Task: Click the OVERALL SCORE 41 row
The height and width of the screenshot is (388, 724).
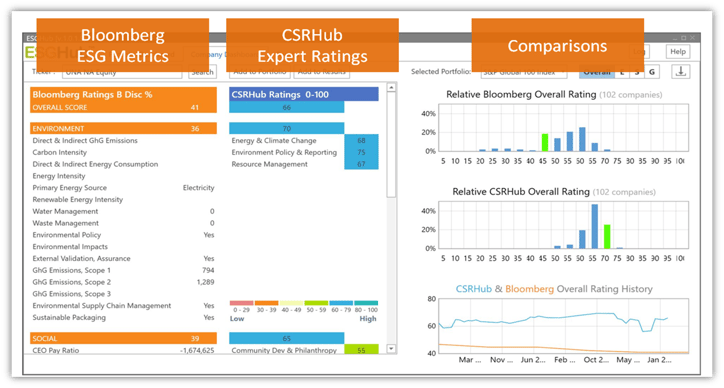Action: tap(123, 108)
